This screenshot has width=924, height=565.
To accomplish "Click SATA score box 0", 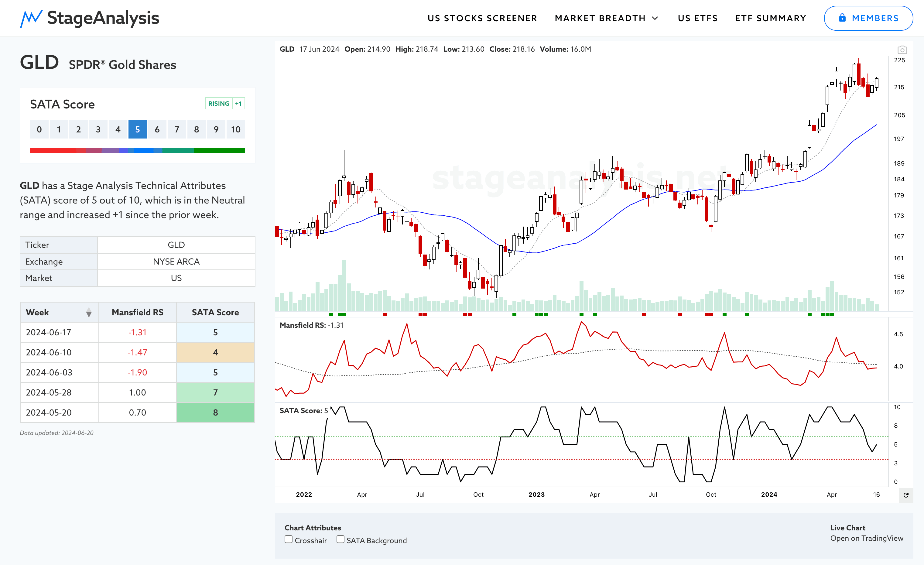I will (x=39, y=129).
